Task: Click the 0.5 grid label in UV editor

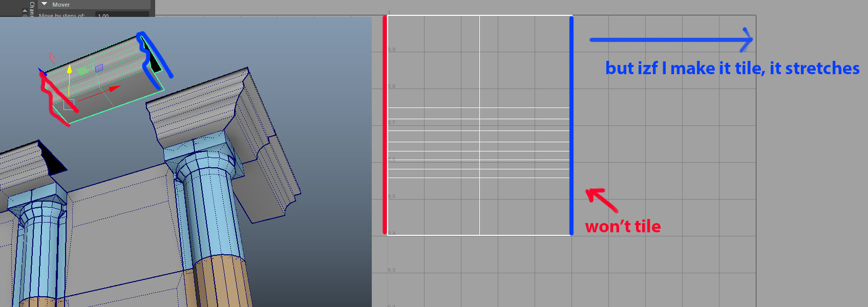Action: click(392, 196)
